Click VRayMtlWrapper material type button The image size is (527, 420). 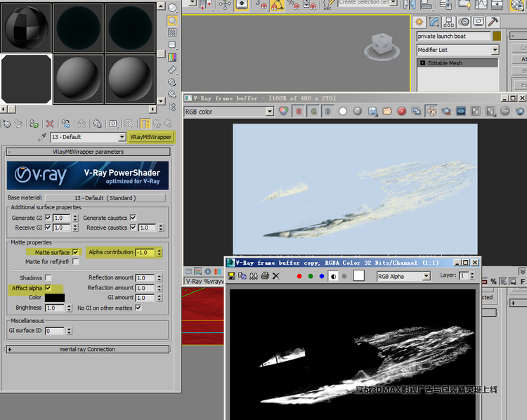150,137
